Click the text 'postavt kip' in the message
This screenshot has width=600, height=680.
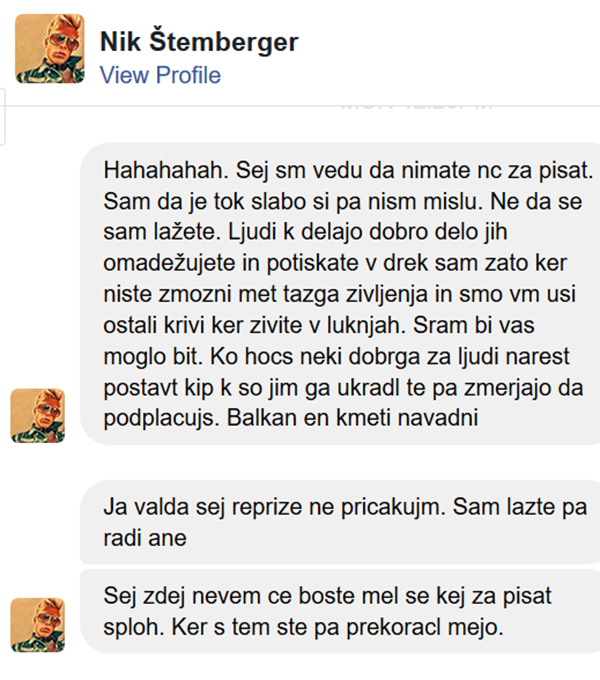158,388
